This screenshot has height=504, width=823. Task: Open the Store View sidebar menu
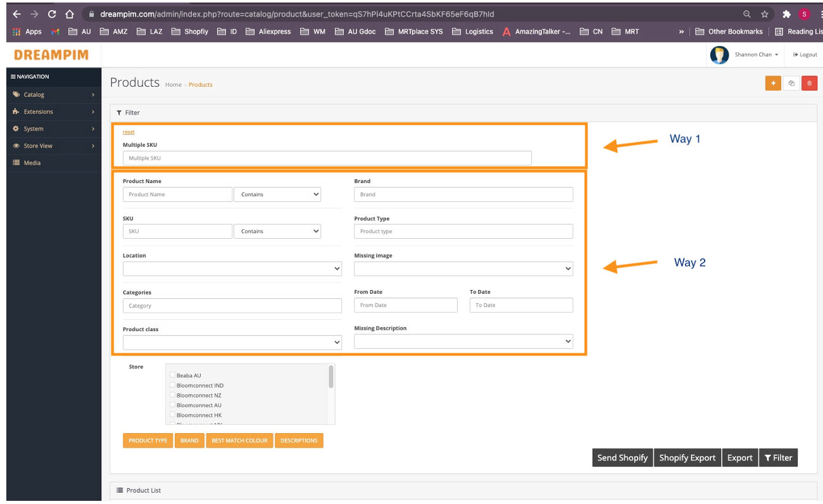(x=54, y=146)
